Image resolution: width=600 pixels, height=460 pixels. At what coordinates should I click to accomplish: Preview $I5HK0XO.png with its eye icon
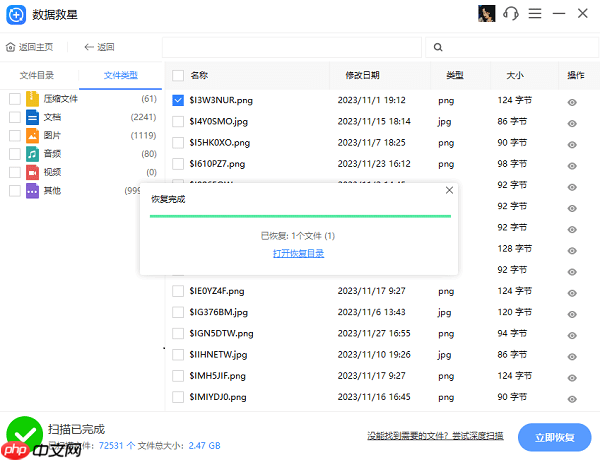point(572,145)
